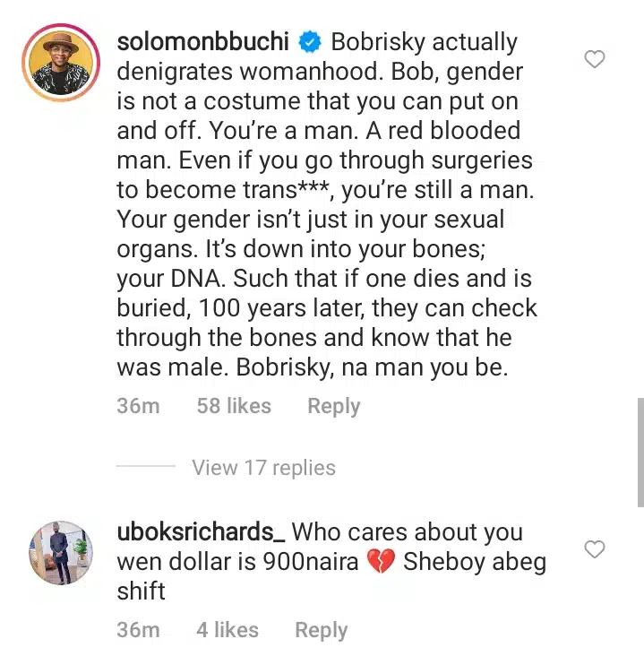This screenshot has width=644, height=656.
Task: Click the comments scrollbar thumb
Action: (x=640, y=453)
